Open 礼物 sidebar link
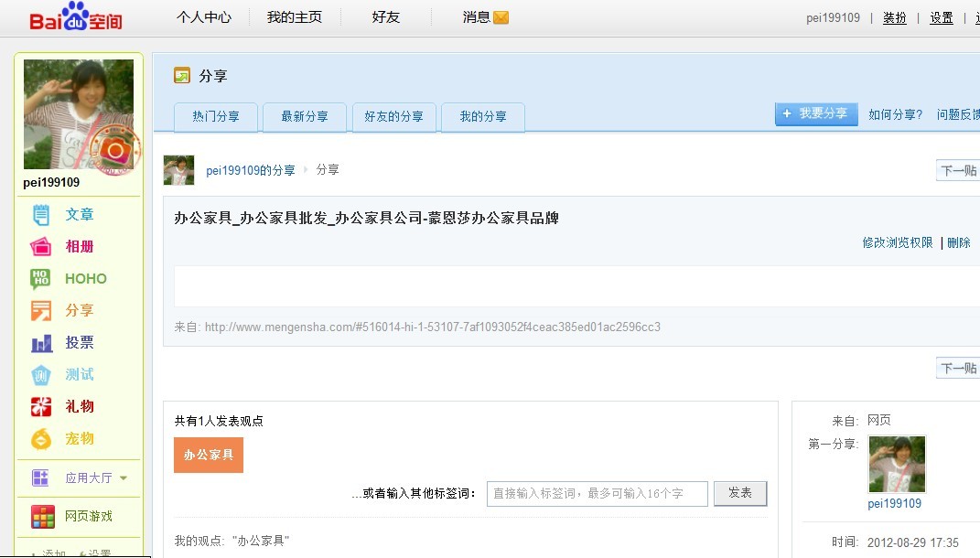 point(80,407)
